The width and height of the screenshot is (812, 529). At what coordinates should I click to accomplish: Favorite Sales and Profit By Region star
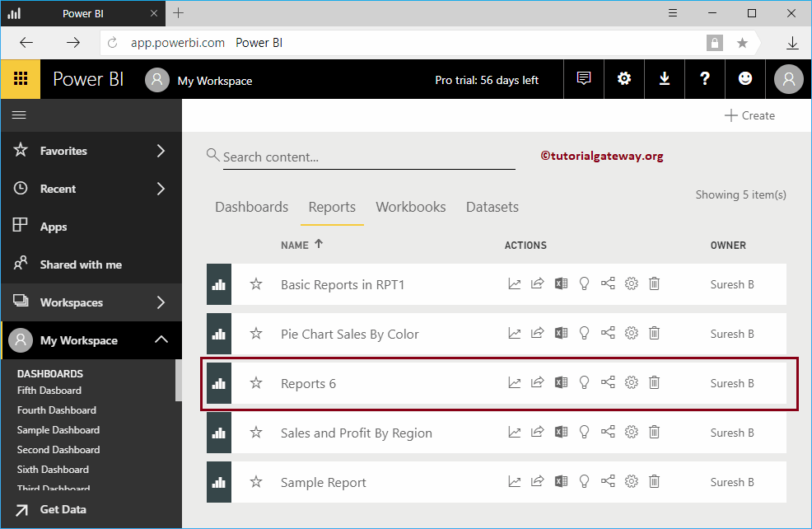coord(256,432)
